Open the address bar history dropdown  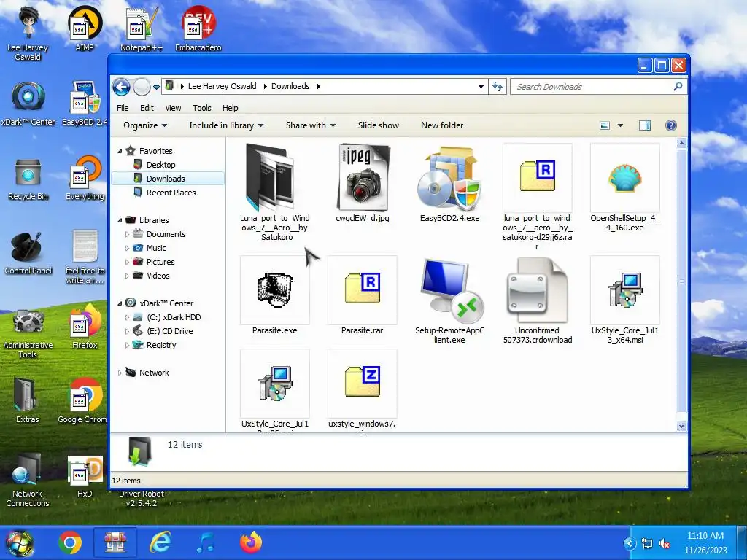pyautogui.click(x=481, y=87)
